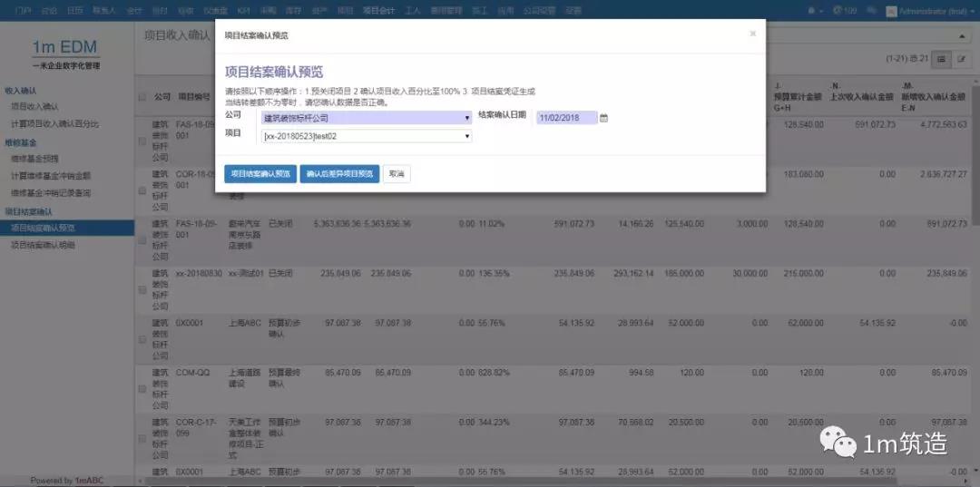Click the form view icon at top right

point(961,59)
